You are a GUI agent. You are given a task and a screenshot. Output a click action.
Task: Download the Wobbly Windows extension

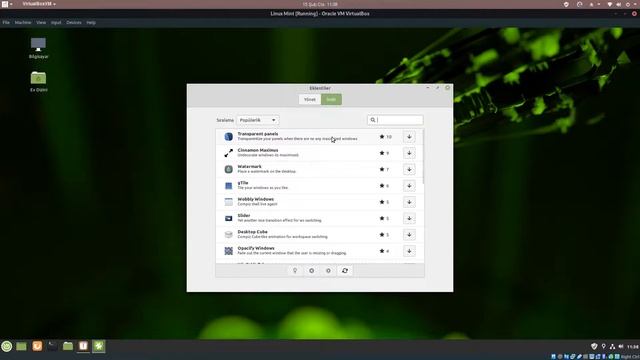coord(409,202)
